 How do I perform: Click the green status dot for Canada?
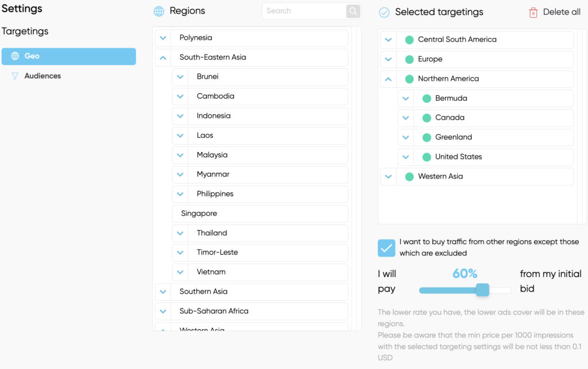click(427, 118)
